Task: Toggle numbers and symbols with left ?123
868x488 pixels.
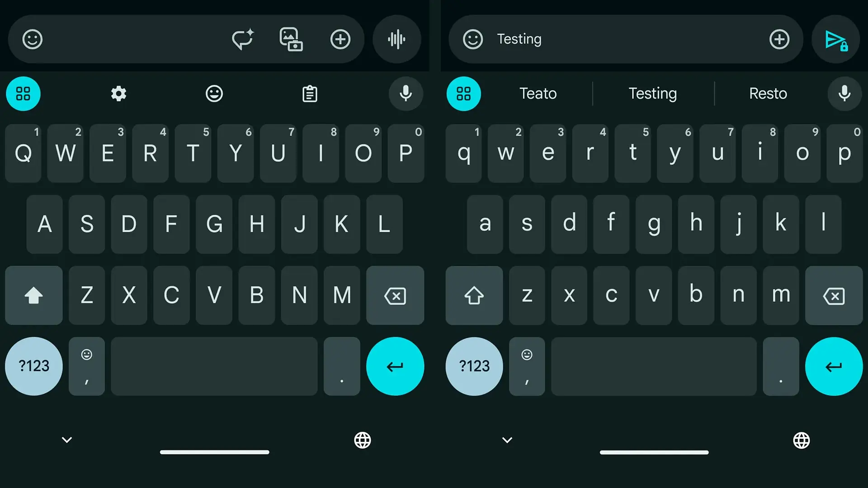Action: [34, 366]
